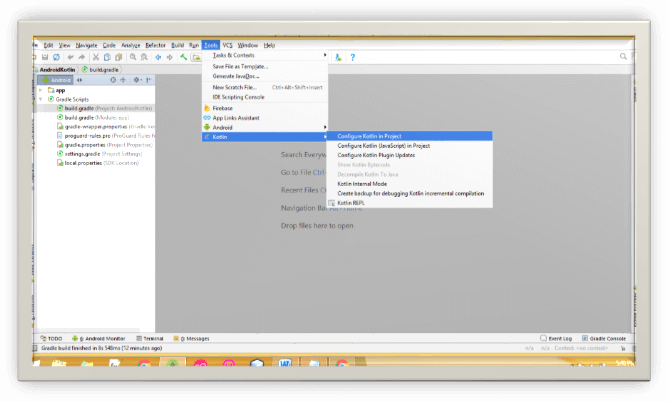Open the Gradle Console button
The width and height of the screenshot is (668, 402).
604,339
